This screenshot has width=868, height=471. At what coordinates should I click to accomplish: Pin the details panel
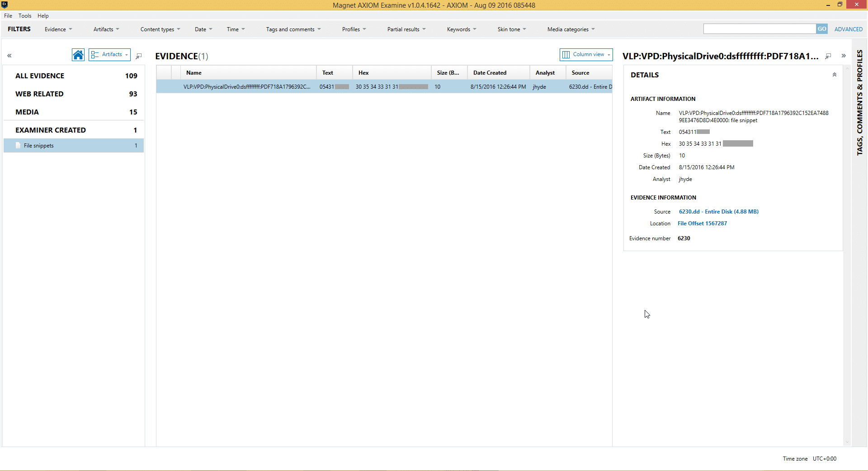pyautogui.click(x=828, y=56)
